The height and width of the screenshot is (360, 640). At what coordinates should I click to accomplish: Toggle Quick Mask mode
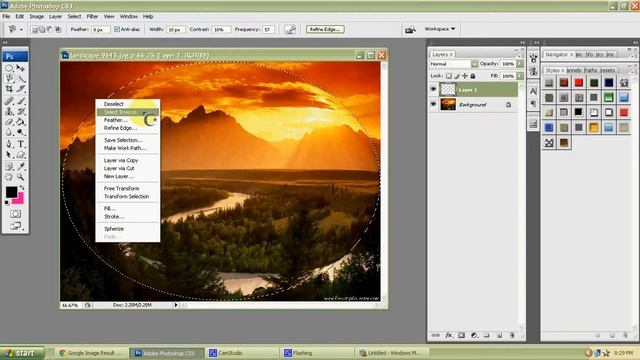tap(15, 214)
